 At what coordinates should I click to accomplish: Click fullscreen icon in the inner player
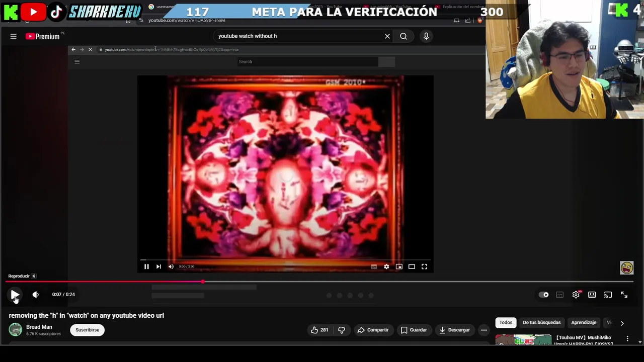(424, 266)
